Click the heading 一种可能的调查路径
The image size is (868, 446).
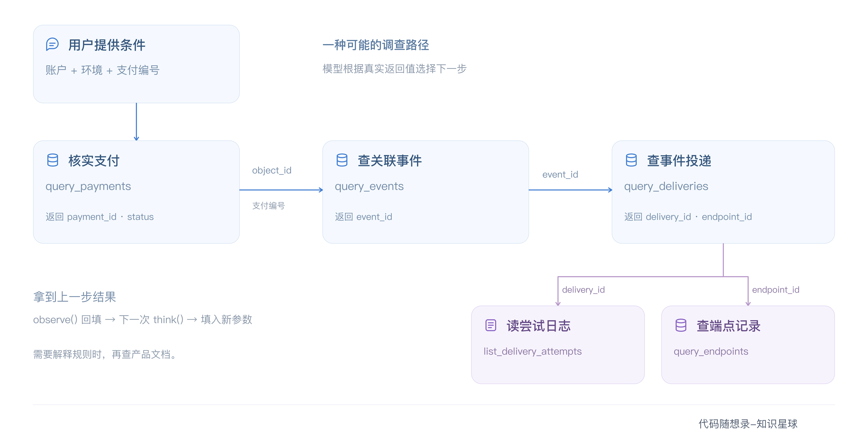click(376, 45)
